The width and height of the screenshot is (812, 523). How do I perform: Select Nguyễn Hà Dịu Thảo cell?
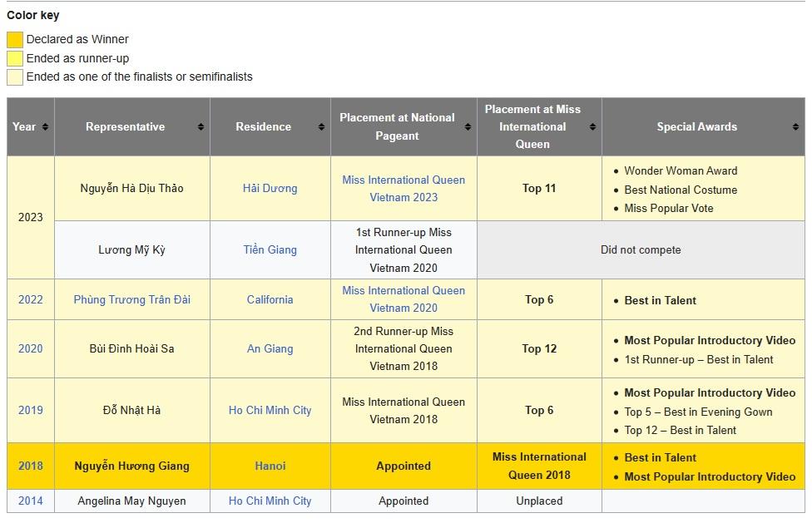coord(132,188)
